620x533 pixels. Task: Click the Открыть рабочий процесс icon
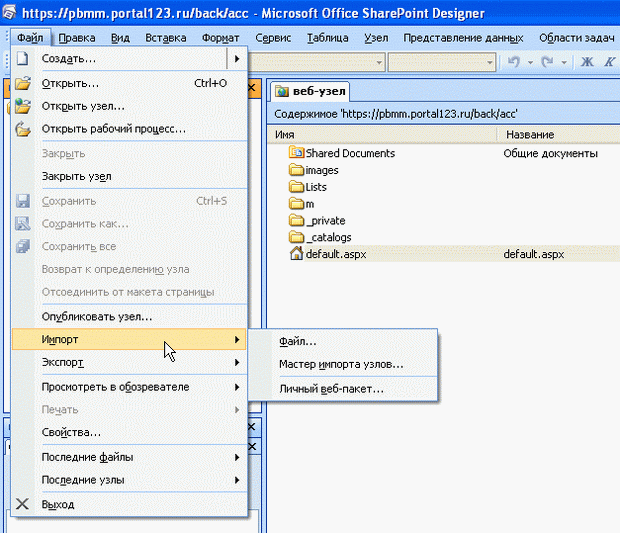(22, 129)
